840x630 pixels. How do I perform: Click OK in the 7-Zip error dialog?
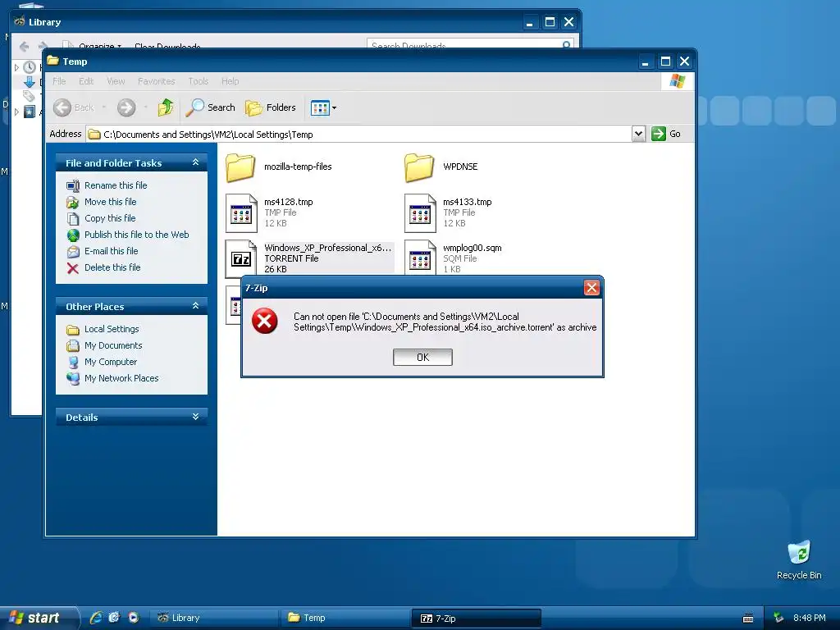tap(422, 358)
